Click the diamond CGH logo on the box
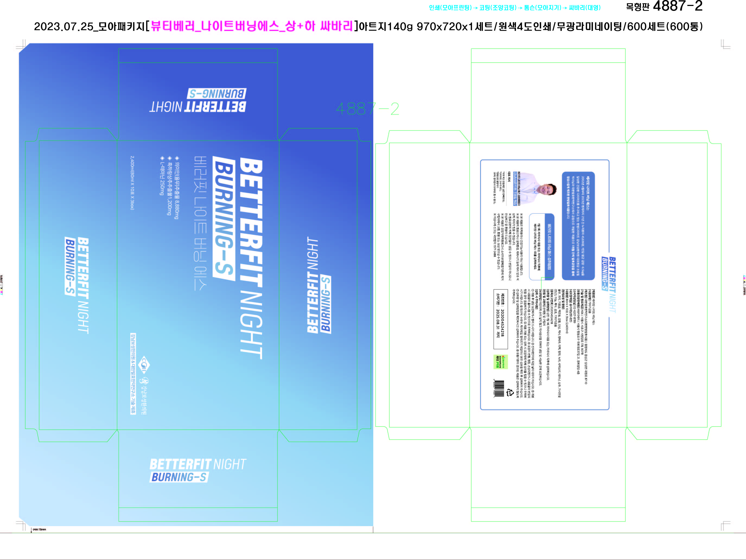The height and width of the screenshot is (560, 746). (x=145, y=365)
